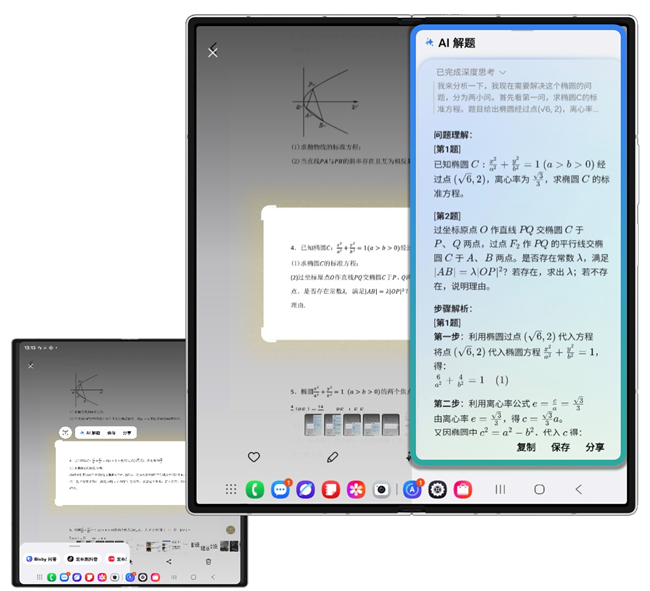Tap the Back navigation button on large tablet

click(x=579, y=489)
